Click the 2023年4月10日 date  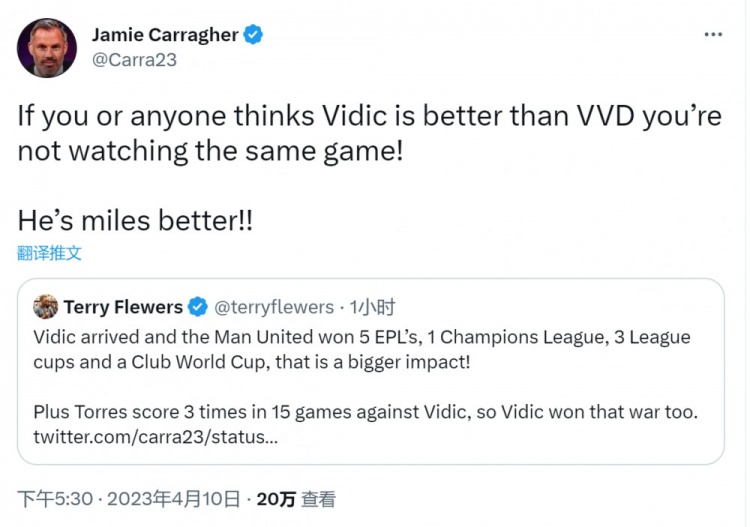click(x=173, y=499)
